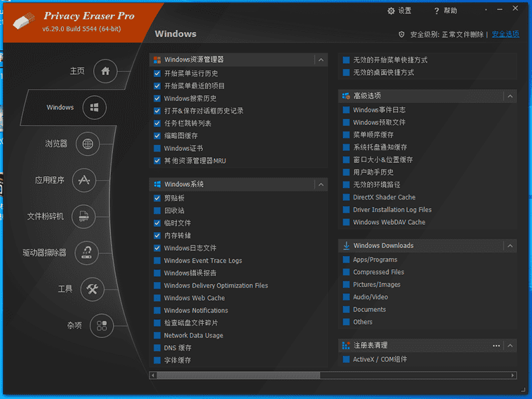Screen dimensions: 532x399
Task: Open the 安全选项 link
Action: click(505, 35)
